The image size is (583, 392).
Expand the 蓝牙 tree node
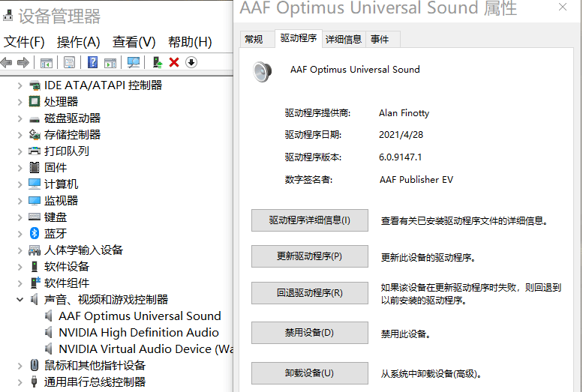pos(20,234)
